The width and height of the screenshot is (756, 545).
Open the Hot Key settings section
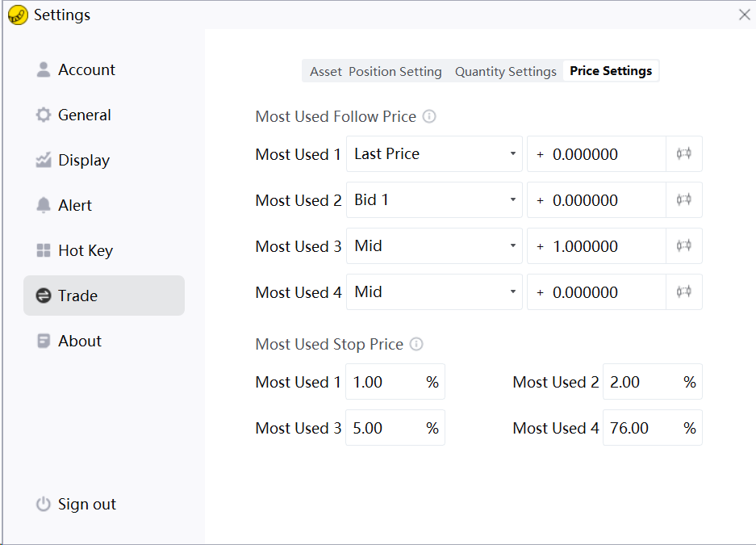(85, 250)
